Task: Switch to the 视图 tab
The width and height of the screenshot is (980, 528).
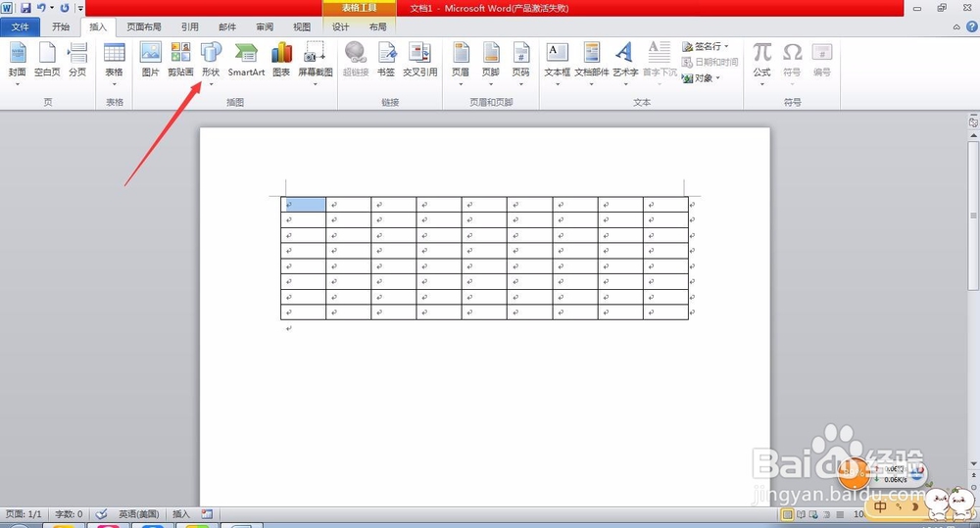Action: pos(302,26)
